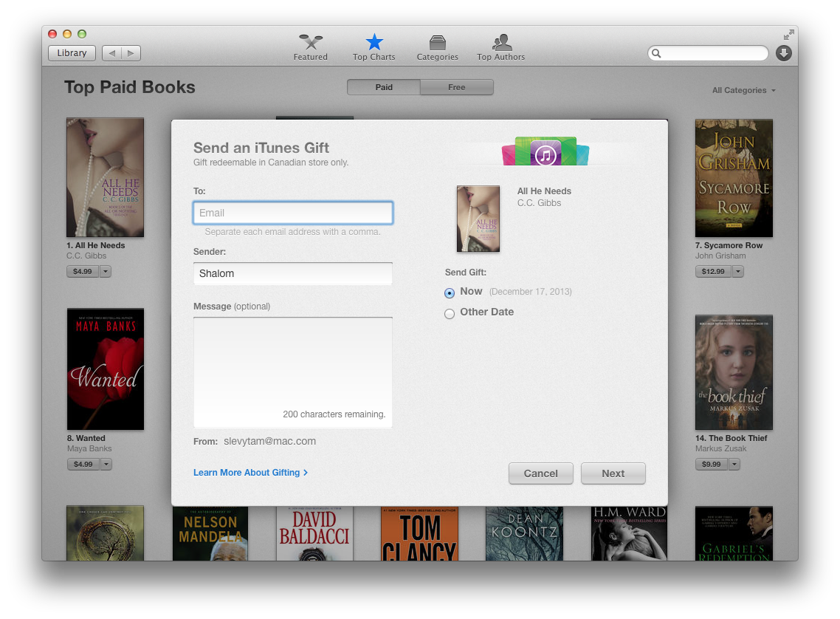Focus the To email input field
Viewport: 840px width, 619px height.
(x=293, y=213)
